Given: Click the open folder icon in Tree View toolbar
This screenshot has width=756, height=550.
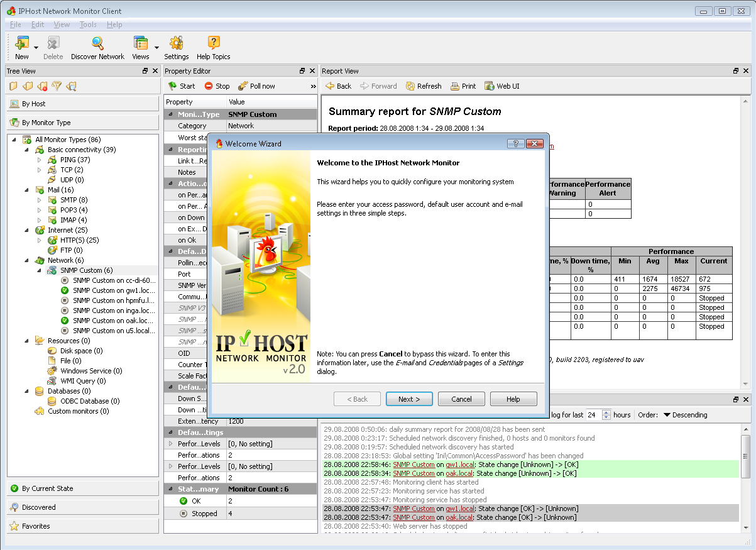Looking at the screenshot, I should coord(28,86).
